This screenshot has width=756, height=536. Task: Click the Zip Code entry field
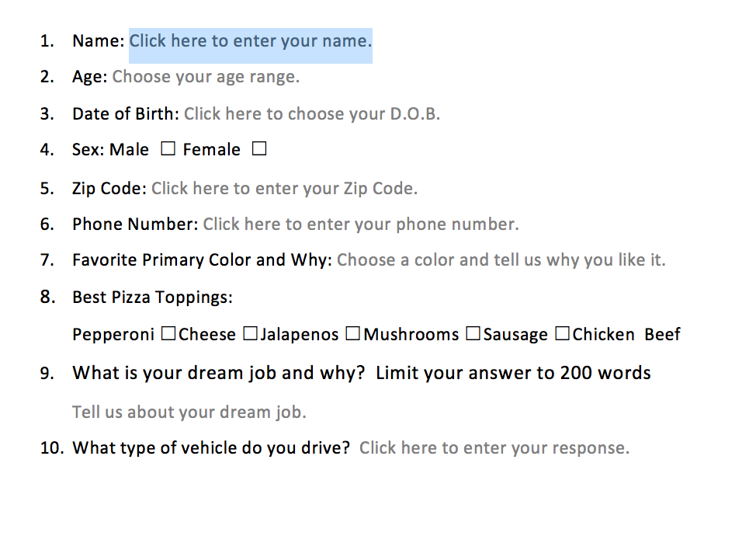[x=284, y=188]
